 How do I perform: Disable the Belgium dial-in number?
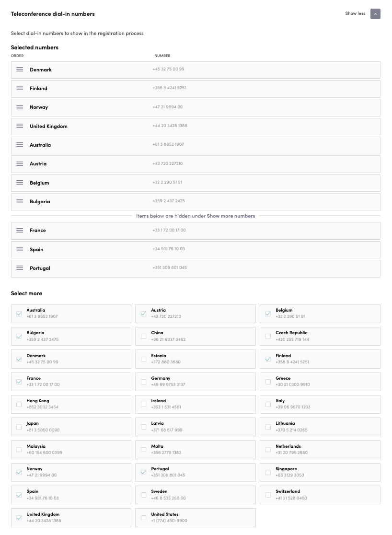click(268, 314)
